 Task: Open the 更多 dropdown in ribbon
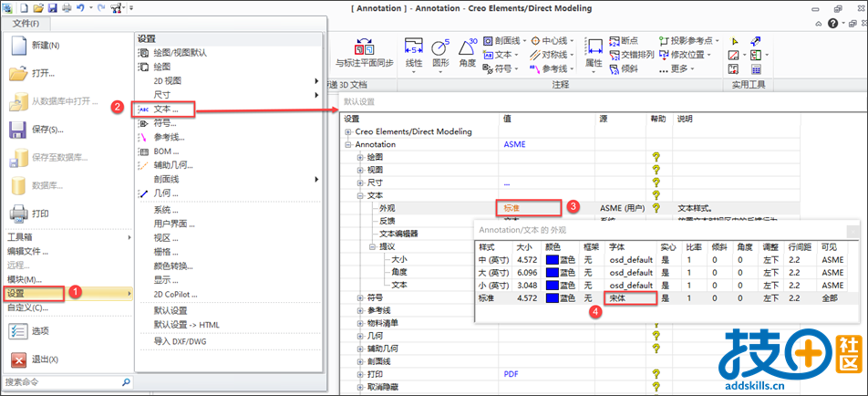pyautogui.click(x=677, y=68)
